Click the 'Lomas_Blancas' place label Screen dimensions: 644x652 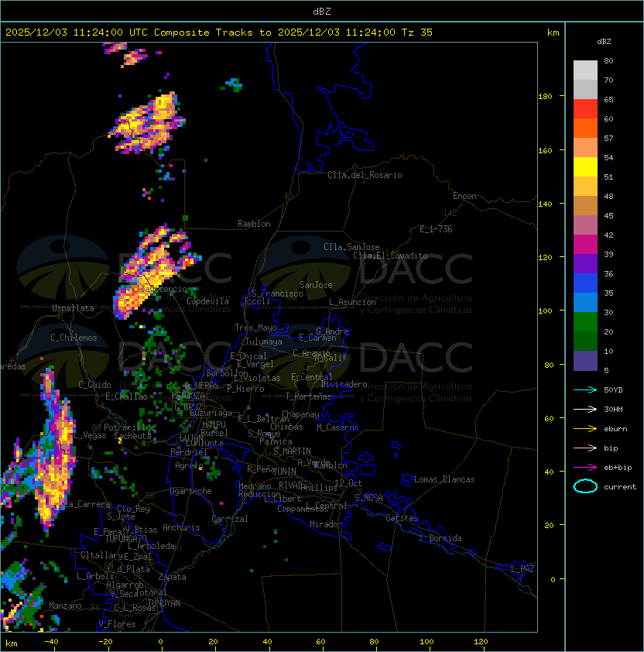click(444, 479)
